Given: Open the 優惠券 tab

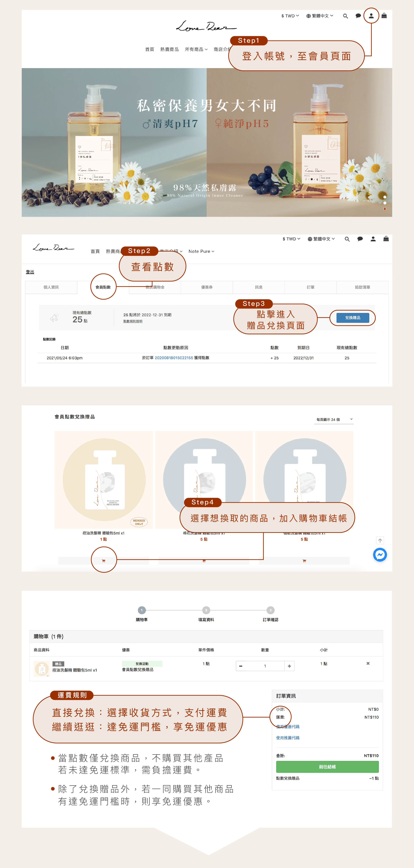Looking at the screenshot, I should pyautogui.click(x=207, y=287).
